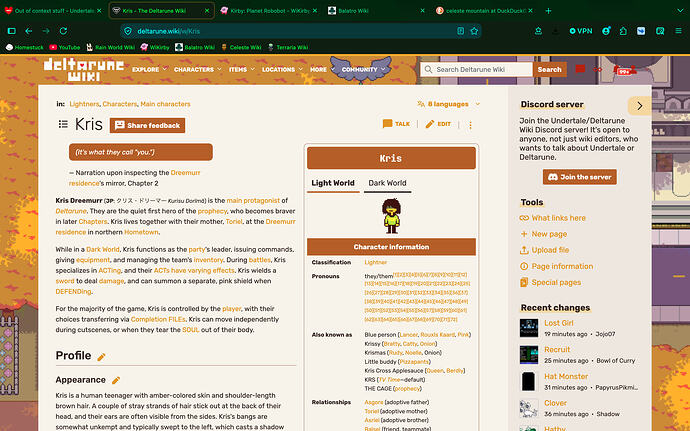
Task: Click the Share feedback button
Action: [147, 125]
